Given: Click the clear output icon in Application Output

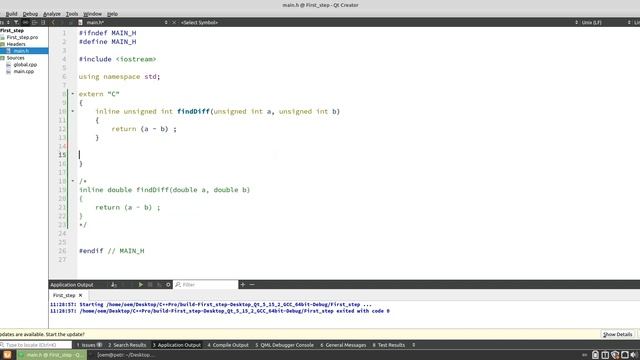Looking at the screenshot, I should (x=114, y=284).
